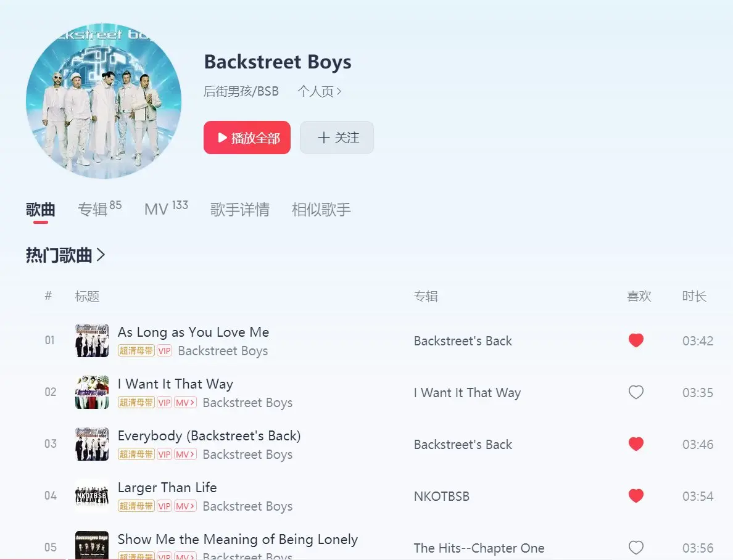Toggle the Larger Than Life heart icon
The width and height of the screenshot is (733, 560).
pos(636,496)
